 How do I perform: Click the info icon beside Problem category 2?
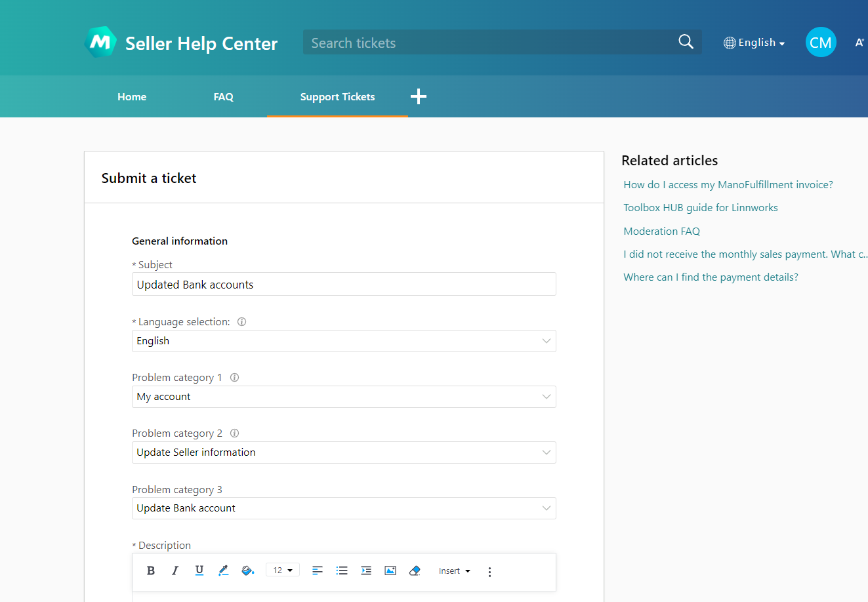[x=234, y=433]
